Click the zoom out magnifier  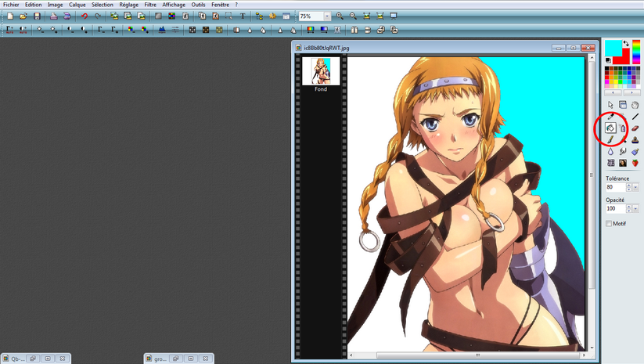coord(353,16)
